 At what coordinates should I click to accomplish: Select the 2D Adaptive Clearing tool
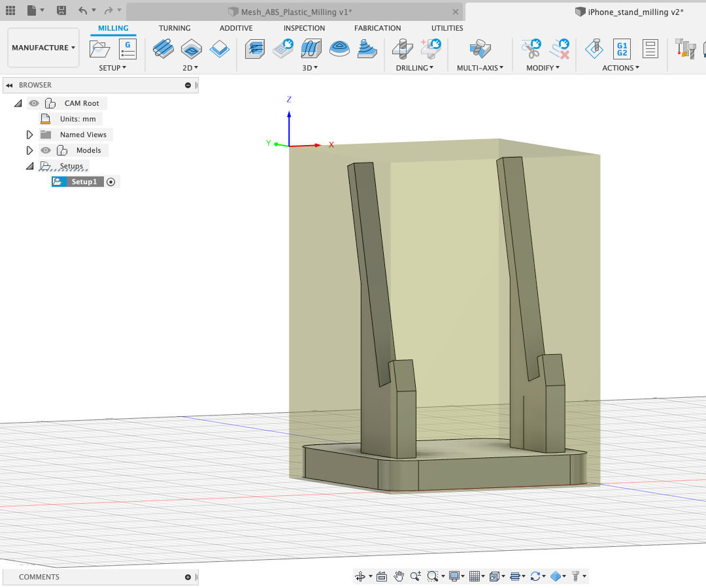[x=163, y=49]
